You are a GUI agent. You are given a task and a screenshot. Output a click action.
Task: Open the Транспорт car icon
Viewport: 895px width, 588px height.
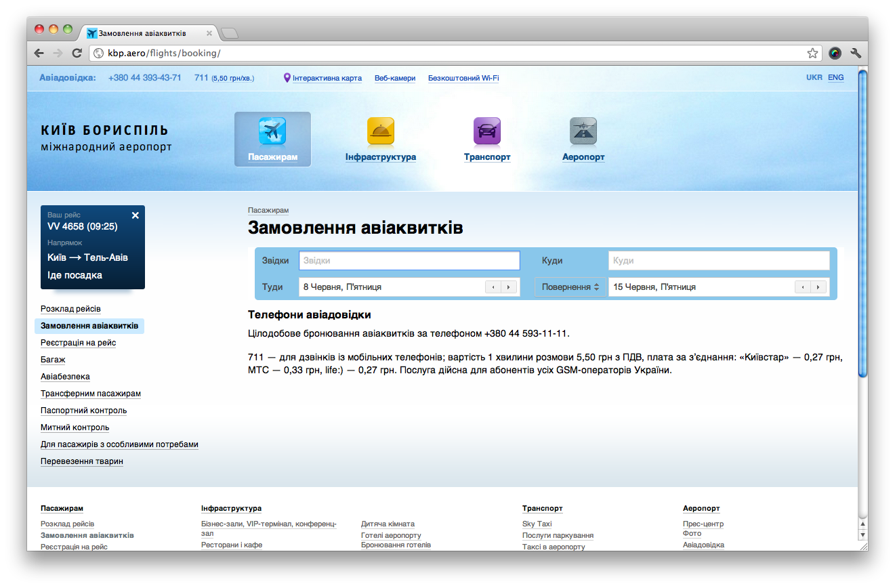tap(486, 131)
